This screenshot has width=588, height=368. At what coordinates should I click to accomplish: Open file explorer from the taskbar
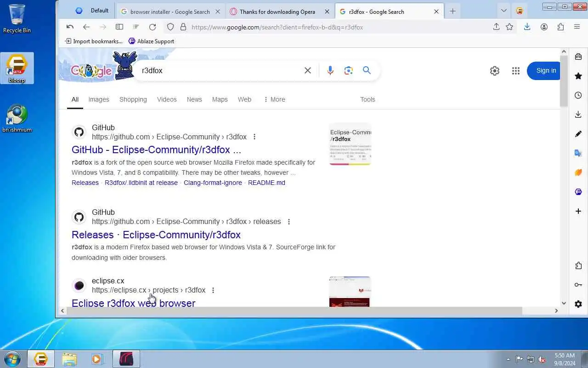click(x=69, y=359)
